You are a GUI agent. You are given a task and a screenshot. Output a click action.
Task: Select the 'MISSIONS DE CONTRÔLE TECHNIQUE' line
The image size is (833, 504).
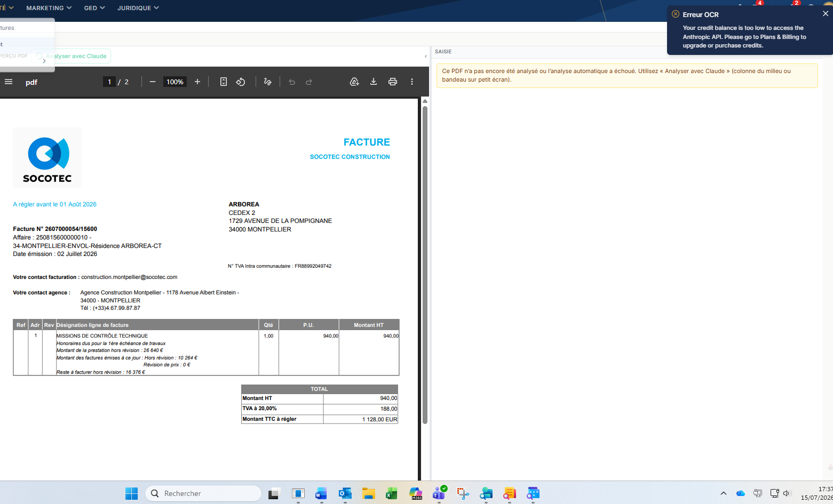(x=102, y=336)
